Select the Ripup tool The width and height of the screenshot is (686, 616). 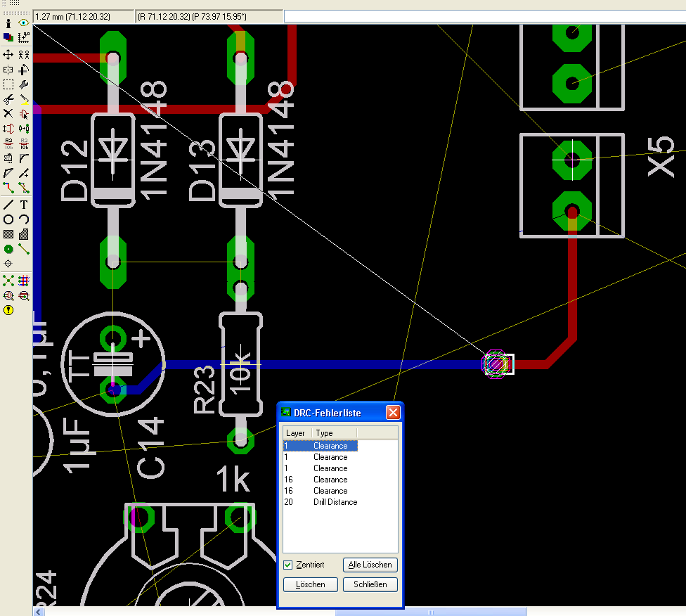24,188
